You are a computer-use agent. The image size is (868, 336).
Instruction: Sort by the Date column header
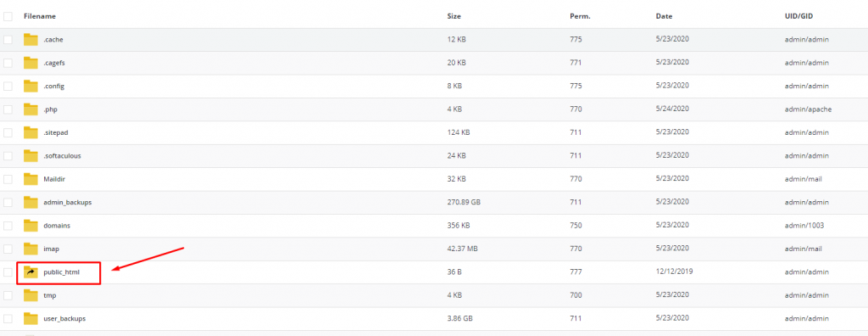click(664, 17)
